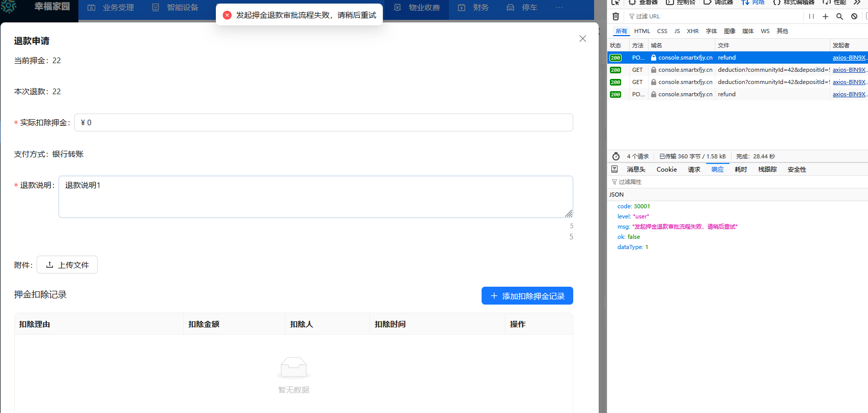Filter requests by WS type
The image size is (868, 413).
(x=765, y=31)
